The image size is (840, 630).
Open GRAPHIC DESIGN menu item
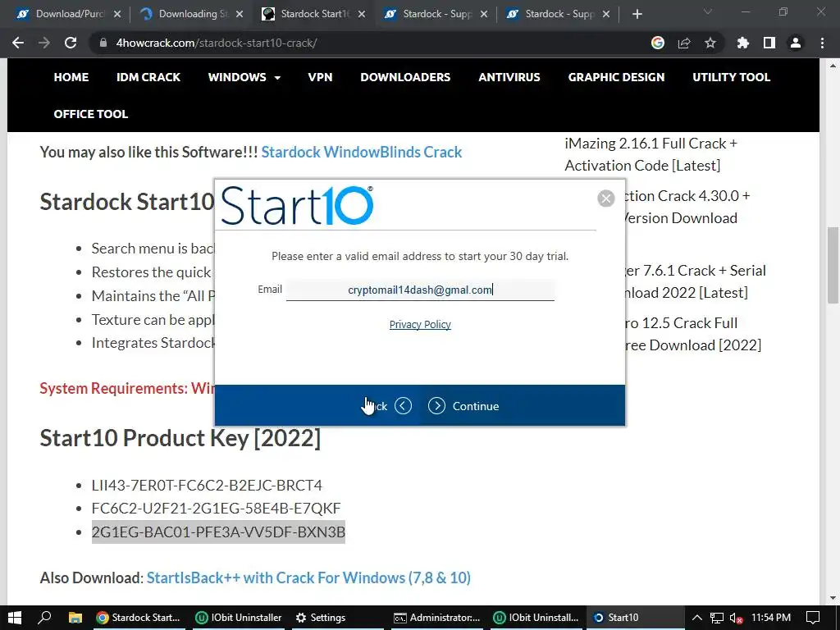617,77
